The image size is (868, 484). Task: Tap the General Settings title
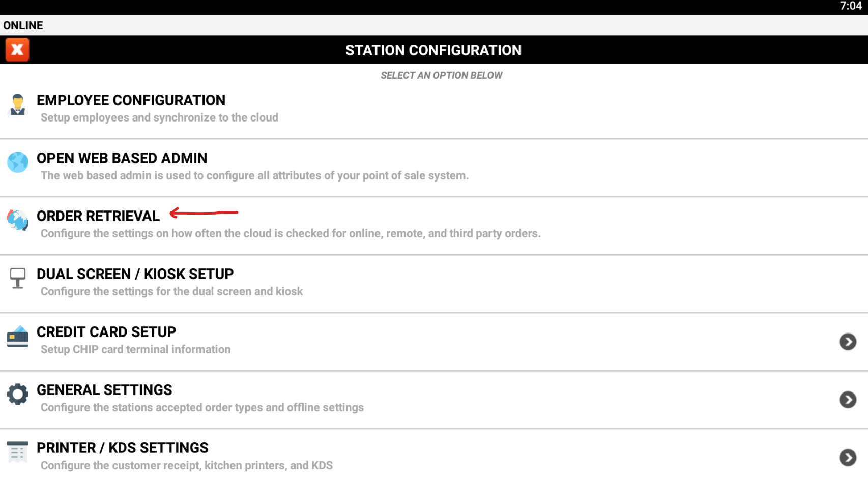click(104, 390)
